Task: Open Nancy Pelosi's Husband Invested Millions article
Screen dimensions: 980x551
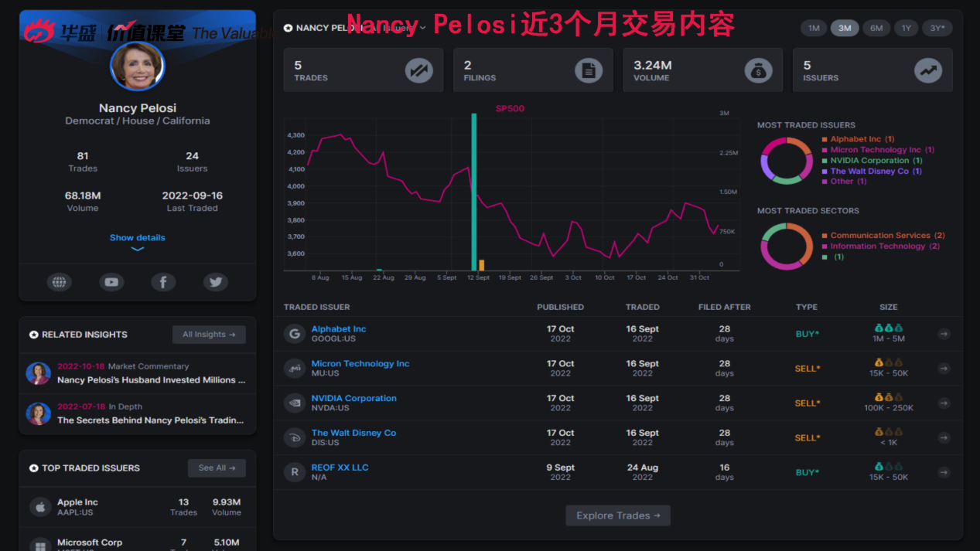Action: 152,380
